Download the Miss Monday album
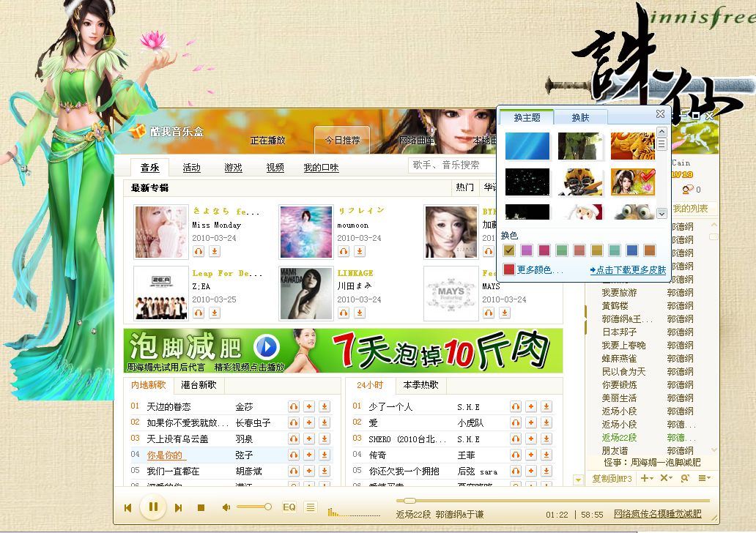This screenshot has height=533, width=756. tap(215, 251)
